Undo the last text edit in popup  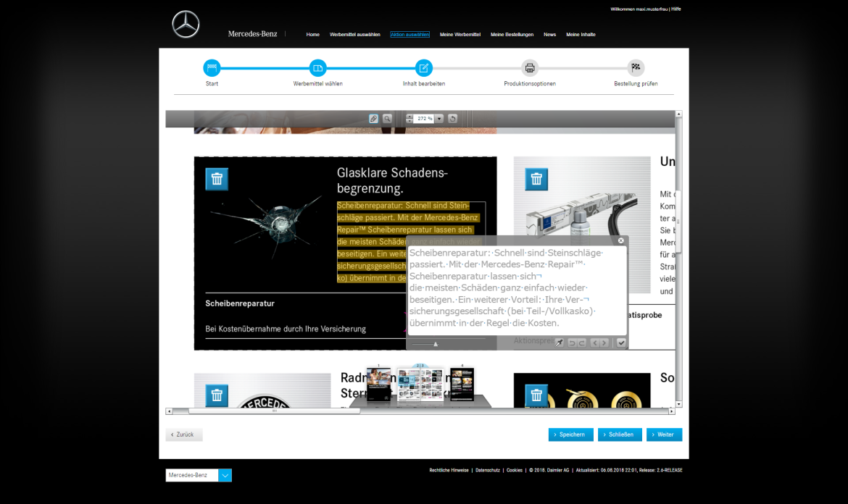click(x=572, y=343)
